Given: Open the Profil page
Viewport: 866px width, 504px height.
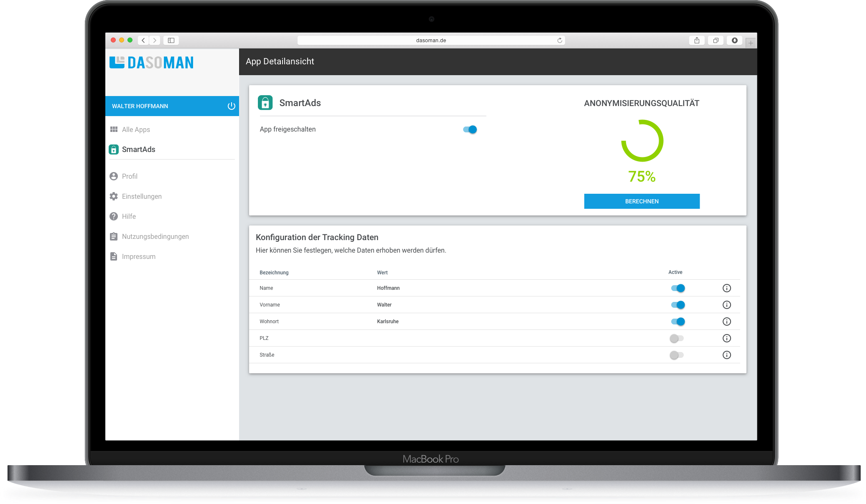Looking at the screenshot, I should pyautogui.click(x=130, y=176).
